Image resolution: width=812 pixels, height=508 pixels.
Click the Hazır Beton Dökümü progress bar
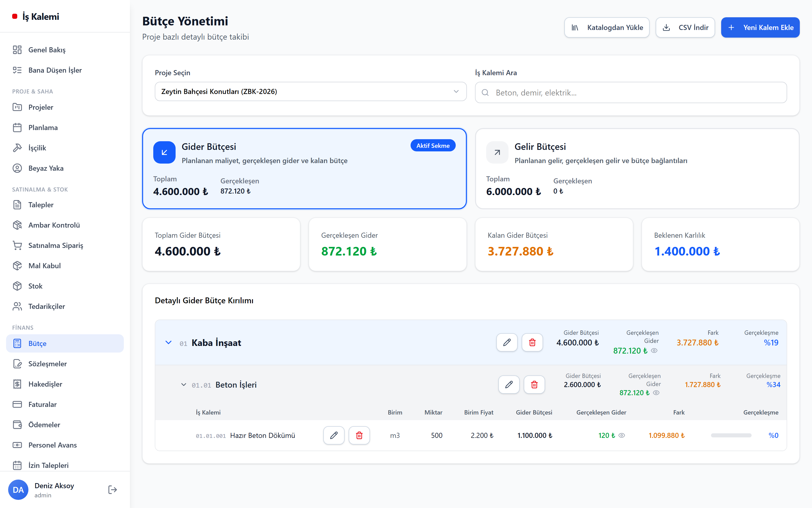coord(731,435)
